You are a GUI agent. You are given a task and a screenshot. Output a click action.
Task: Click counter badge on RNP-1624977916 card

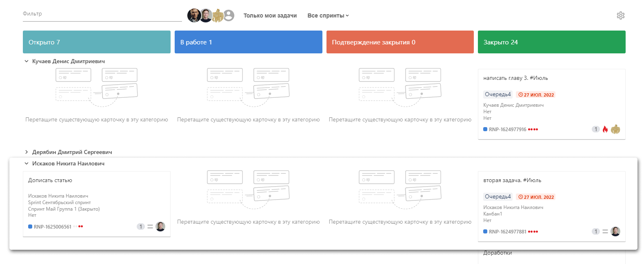596,129
